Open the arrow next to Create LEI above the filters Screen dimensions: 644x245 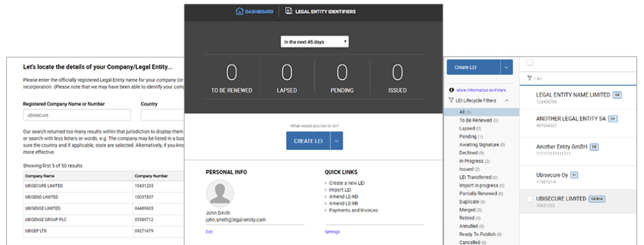pos(506,67)
